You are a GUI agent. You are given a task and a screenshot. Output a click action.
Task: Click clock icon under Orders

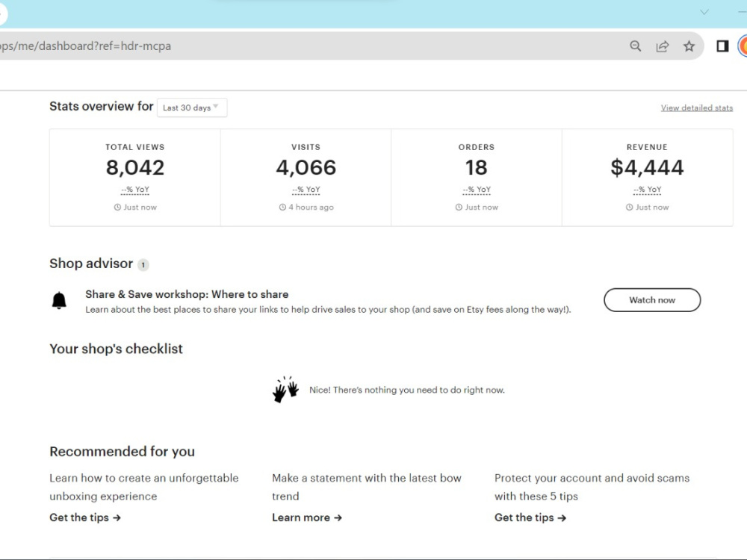[459, 207]
